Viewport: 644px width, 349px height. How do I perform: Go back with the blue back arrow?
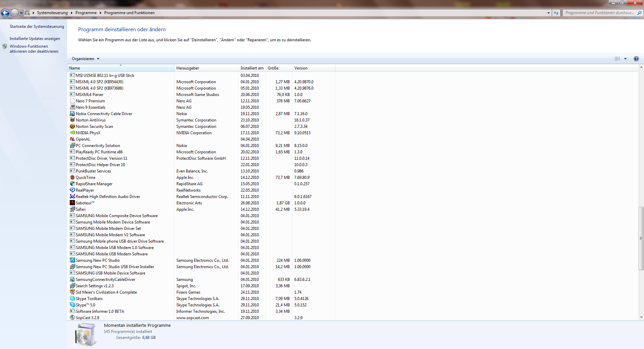click(5, 13)
